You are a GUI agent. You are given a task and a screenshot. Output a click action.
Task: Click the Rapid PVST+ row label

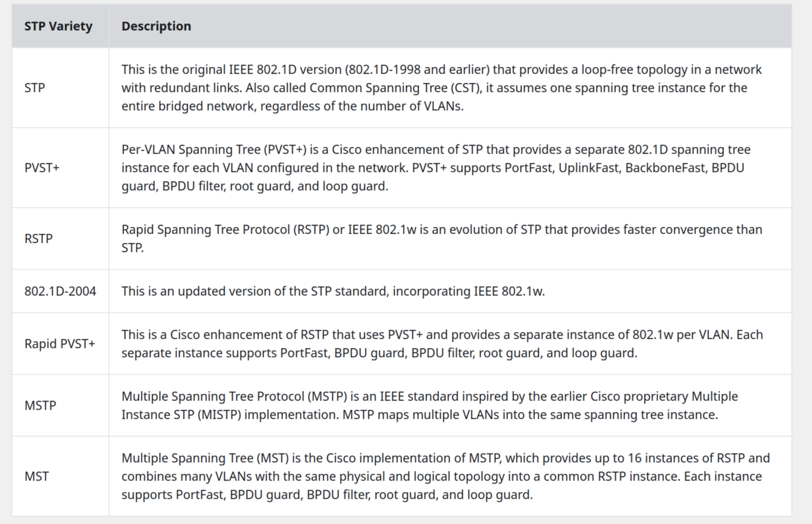pos(59,344)
